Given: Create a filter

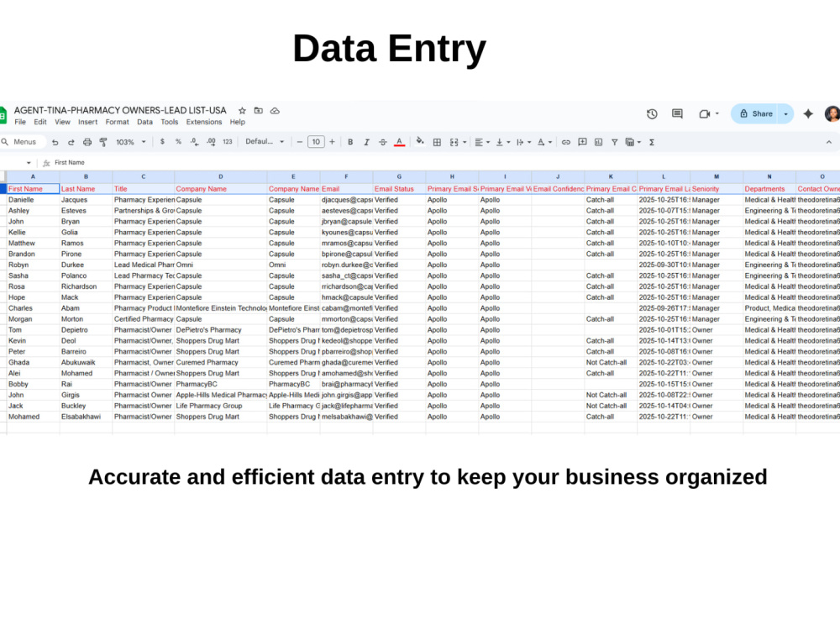Looking at the screenshot, I should pyautogui.click(x=615, y=142).
